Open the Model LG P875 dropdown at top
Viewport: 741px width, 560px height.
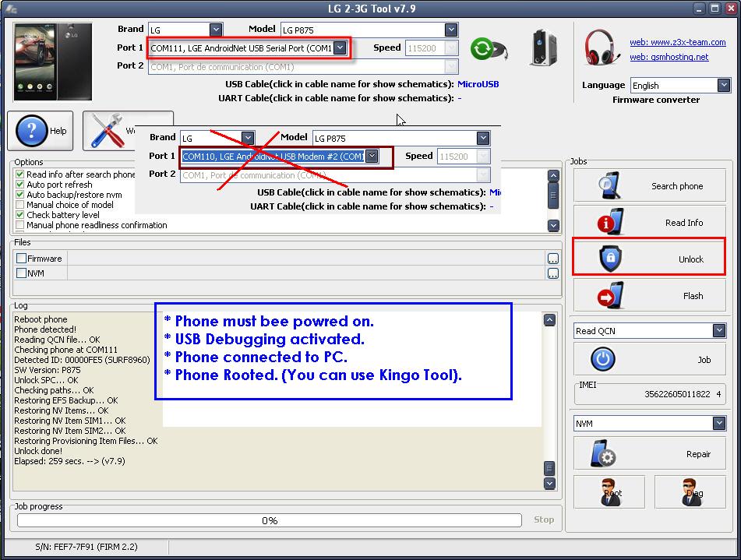coord(451,30)
